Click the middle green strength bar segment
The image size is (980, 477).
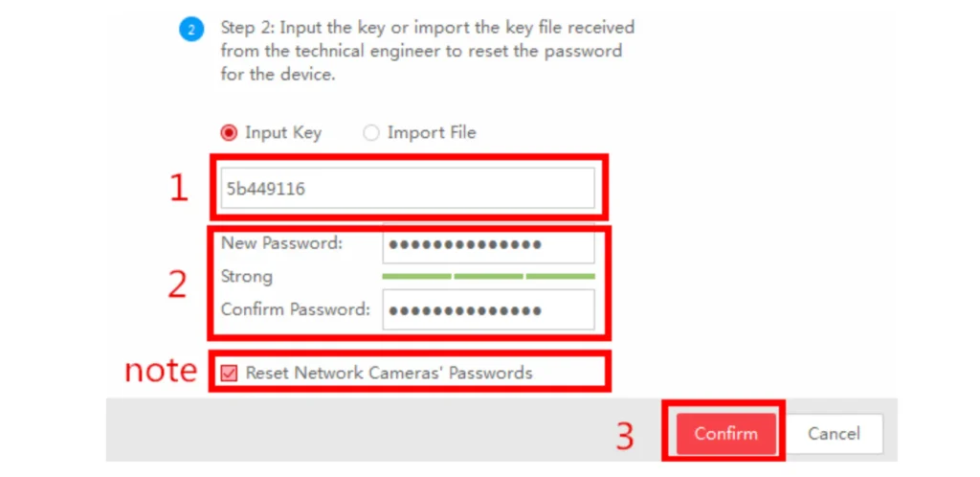pos(488,277)
